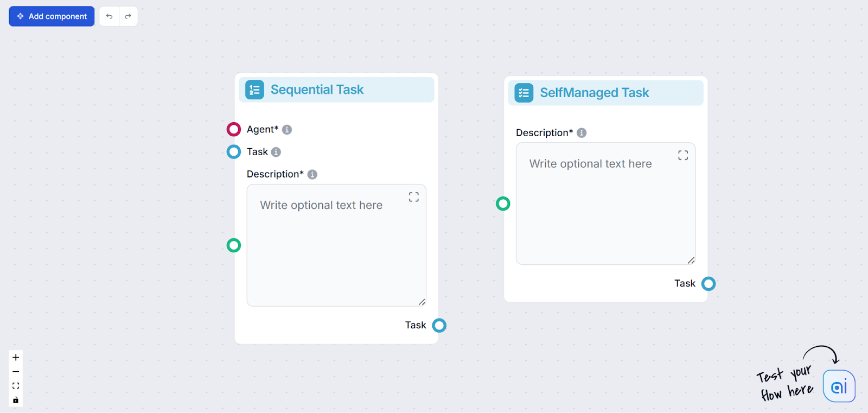
Task: Lock the canvas
Action: pos(15,400)
